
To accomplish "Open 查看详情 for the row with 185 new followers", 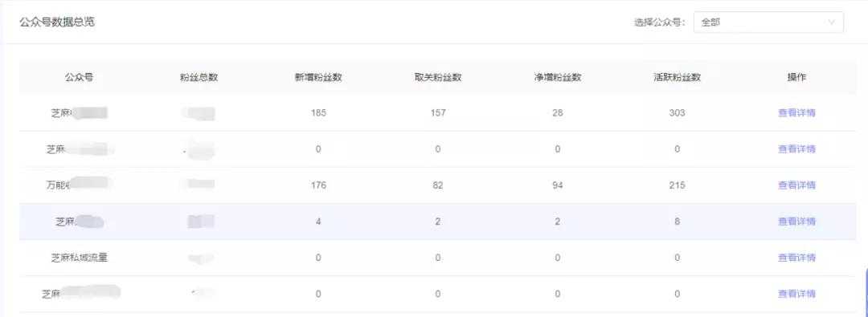I will coord(796,113).
